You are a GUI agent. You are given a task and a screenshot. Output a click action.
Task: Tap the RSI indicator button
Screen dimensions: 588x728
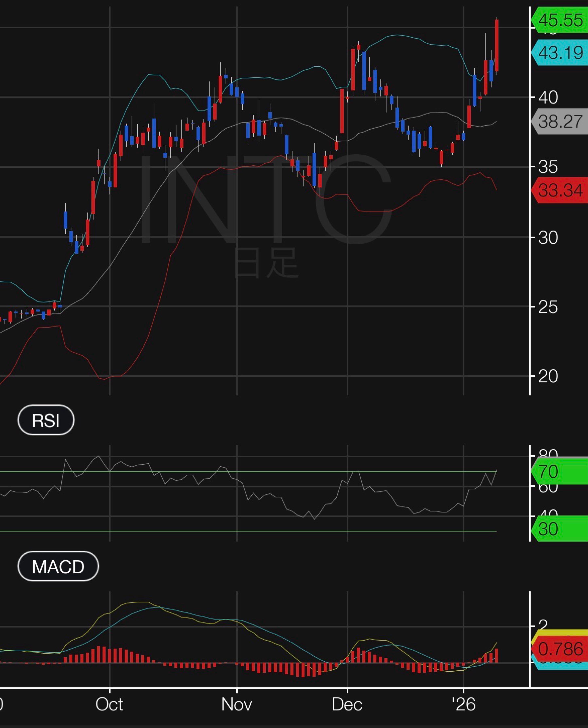pyautogui.click(x=46, y=420)
